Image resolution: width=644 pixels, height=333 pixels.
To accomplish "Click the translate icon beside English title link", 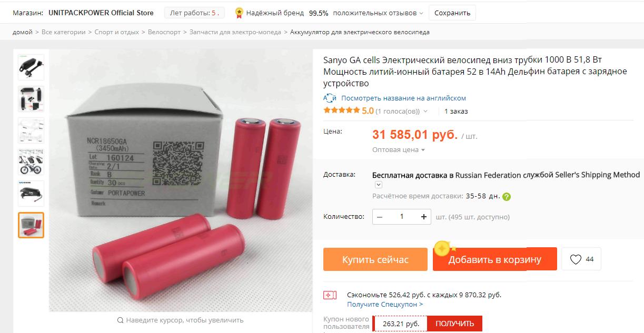I will coord(330,98).
